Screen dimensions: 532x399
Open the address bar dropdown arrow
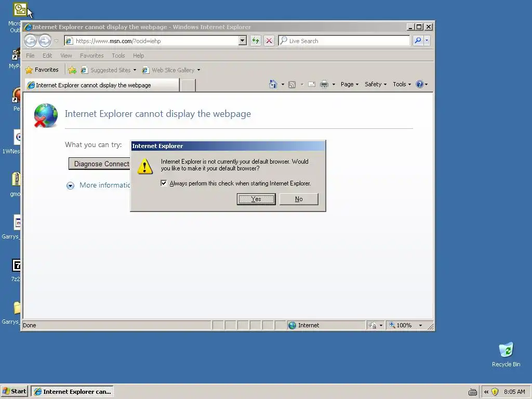[x=242, y=41]
